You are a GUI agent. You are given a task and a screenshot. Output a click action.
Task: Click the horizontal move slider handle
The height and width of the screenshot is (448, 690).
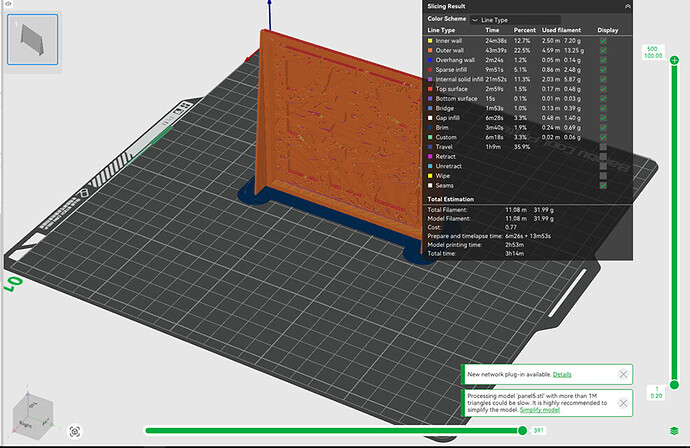522,430
